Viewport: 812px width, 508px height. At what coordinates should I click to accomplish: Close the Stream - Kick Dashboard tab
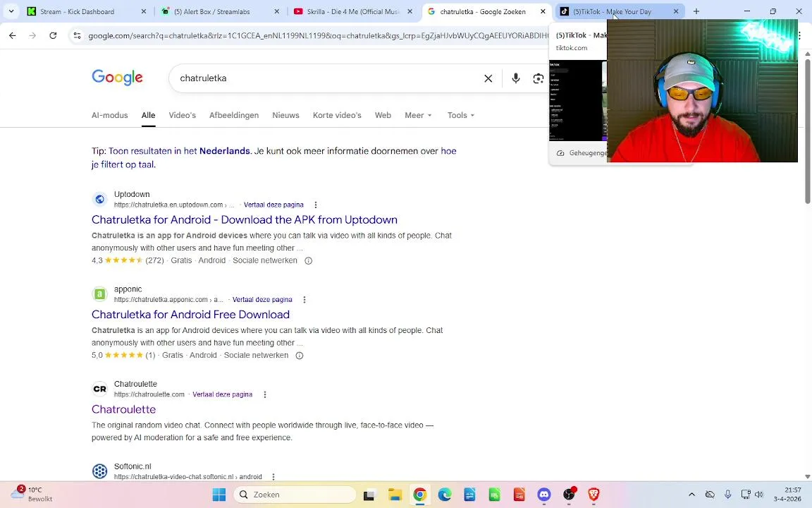coord(144,11)
